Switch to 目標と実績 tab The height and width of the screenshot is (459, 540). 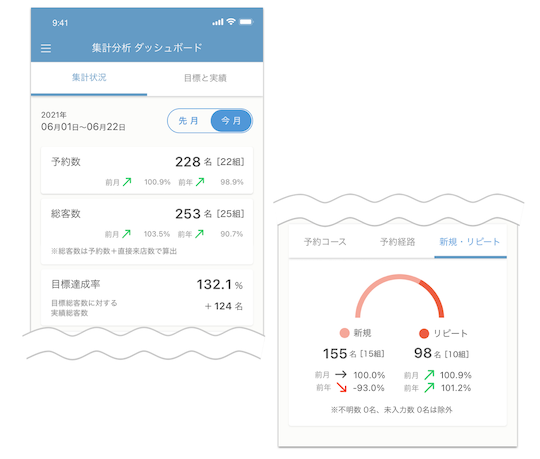[205, 78]
